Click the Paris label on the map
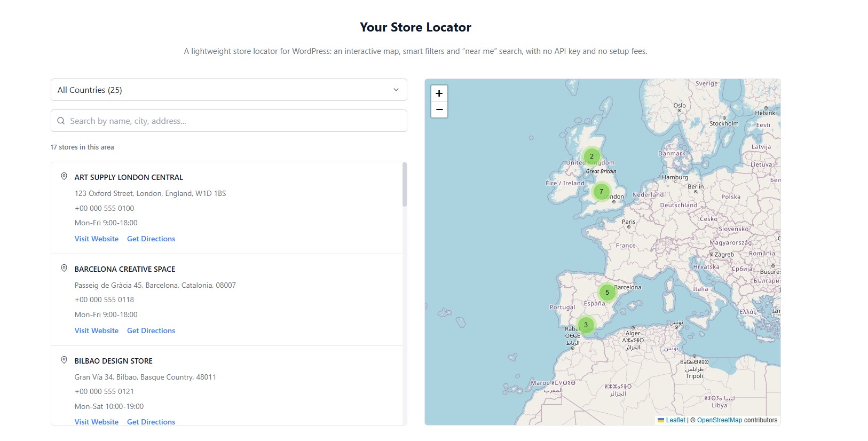 pyautogui.click(x=629, y=222)
